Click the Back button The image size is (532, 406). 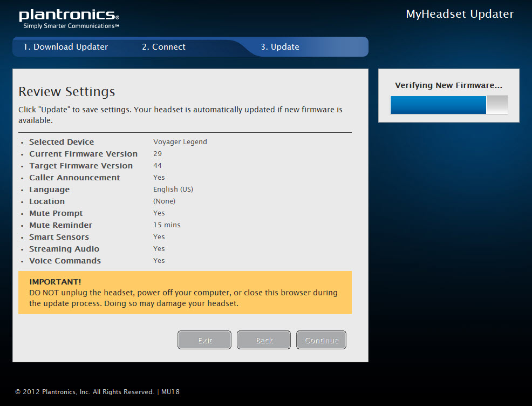click(264, 340)
